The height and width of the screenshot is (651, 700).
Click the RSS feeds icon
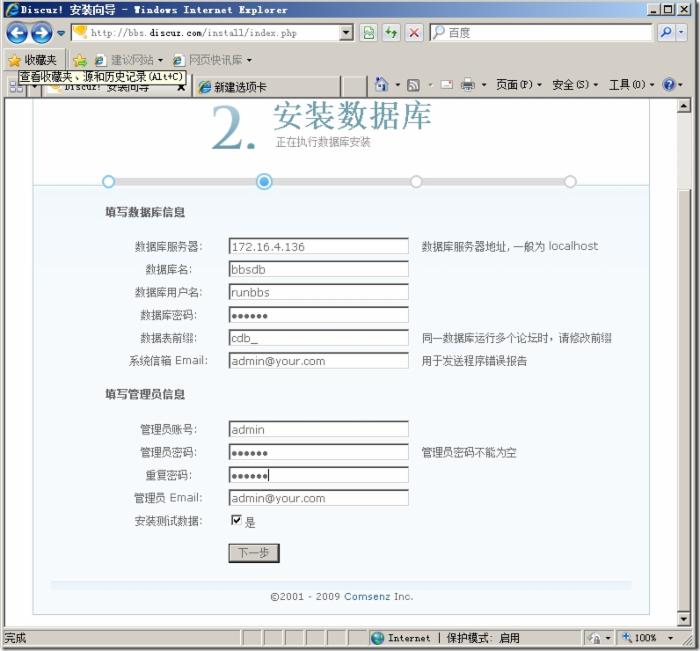(x=413, y=85)
